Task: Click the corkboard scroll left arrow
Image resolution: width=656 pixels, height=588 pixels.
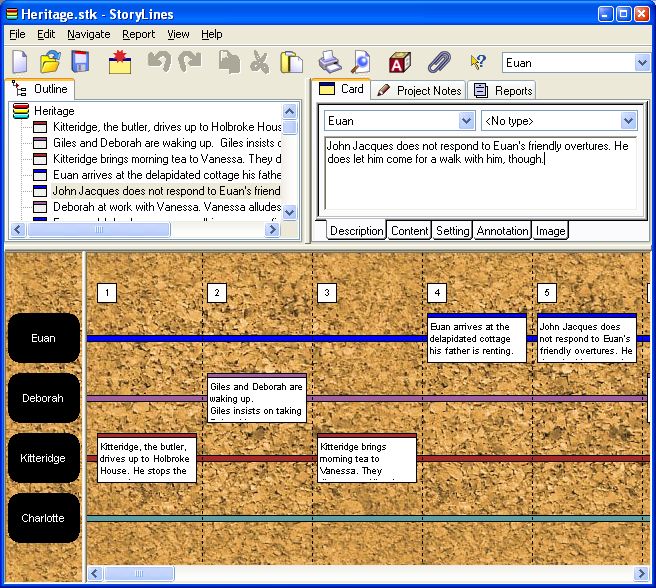Action: 95,573
